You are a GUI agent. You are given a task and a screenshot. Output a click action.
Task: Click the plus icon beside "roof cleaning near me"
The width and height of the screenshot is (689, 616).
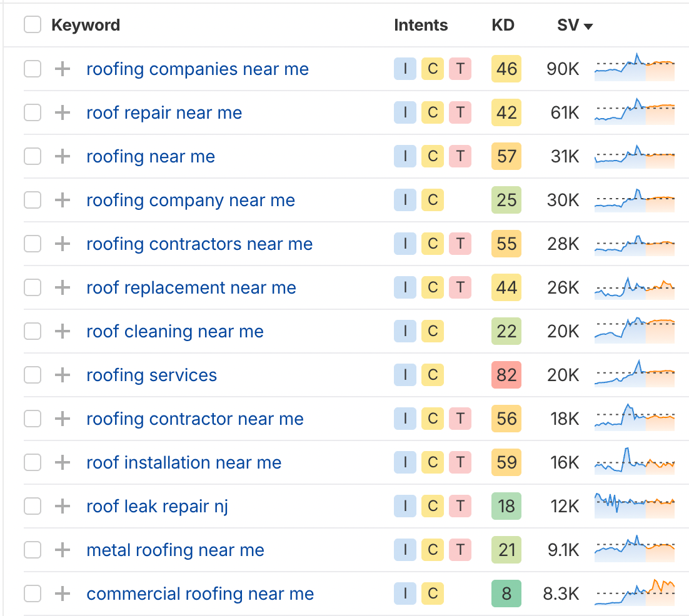(61, 331)
